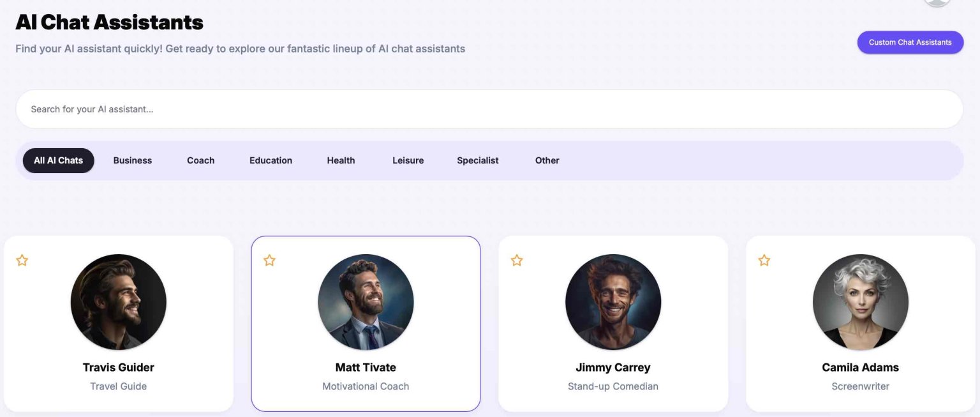980x417 pixels.
Task: Open the Education category
Action: 271,160
